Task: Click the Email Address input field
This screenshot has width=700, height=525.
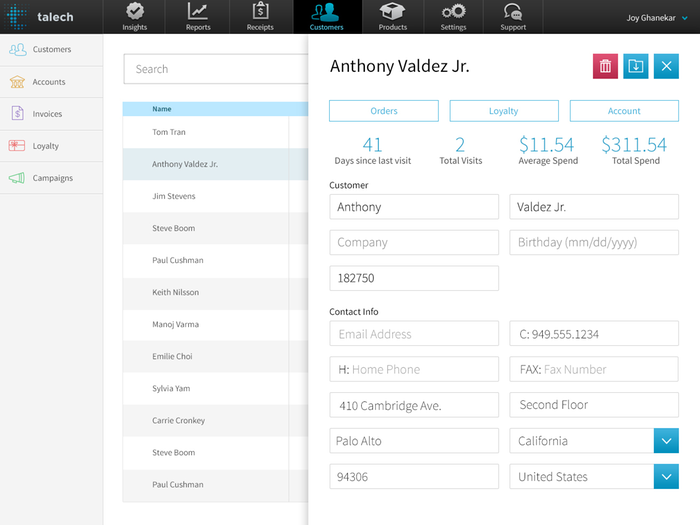Action: 414,334
